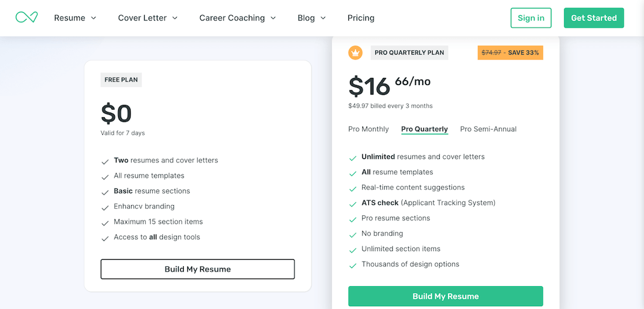
Task: Click 'No branding' text
Action: [382, 233]
